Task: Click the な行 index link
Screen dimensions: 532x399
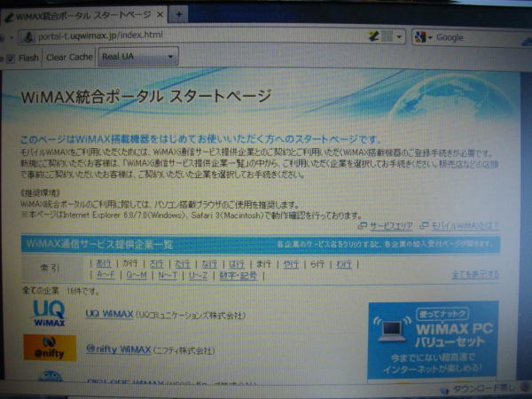Action: click(x=209, y=263)
